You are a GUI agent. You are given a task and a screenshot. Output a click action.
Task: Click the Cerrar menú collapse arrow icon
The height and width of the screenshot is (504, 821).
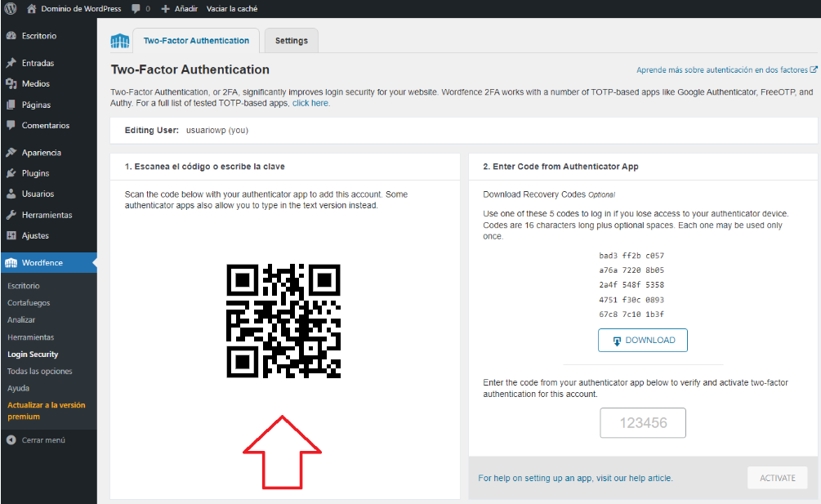click(x=11, y=440)
